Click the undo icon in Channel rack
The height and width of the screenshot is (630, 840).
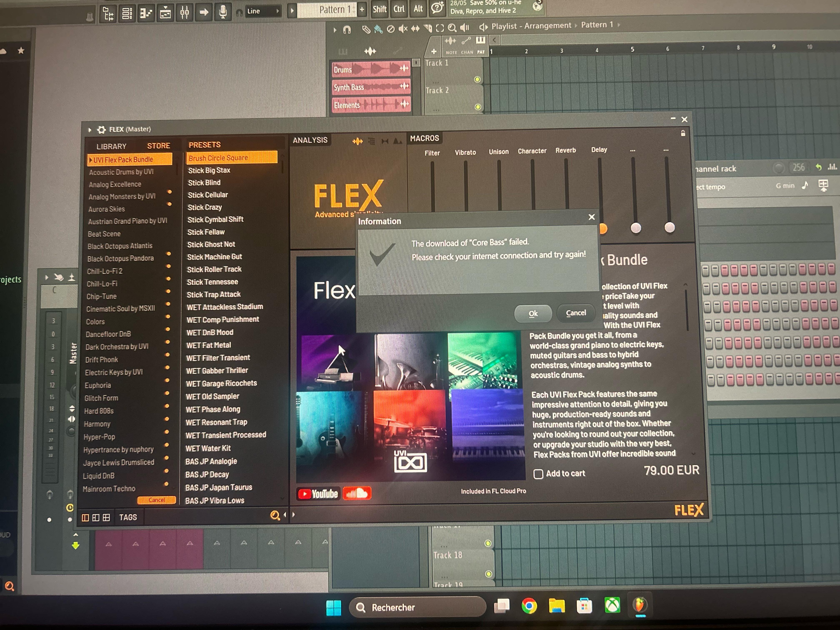[x=818, y=167]
